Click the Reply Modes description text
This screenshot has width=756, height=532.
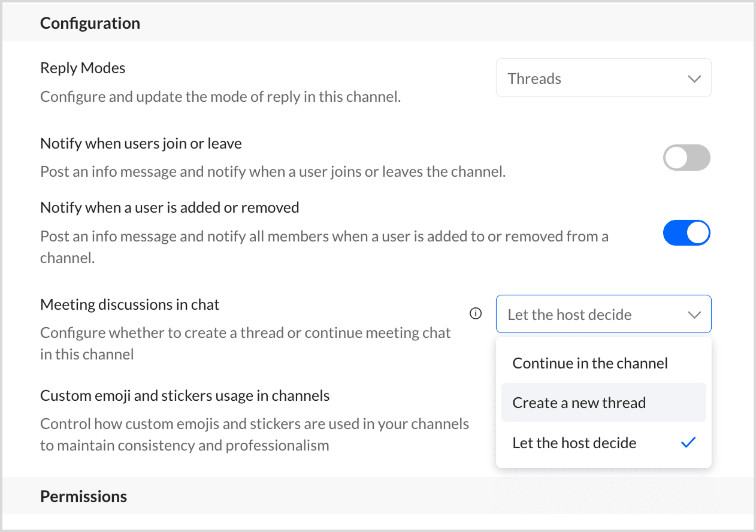(220, 96)
